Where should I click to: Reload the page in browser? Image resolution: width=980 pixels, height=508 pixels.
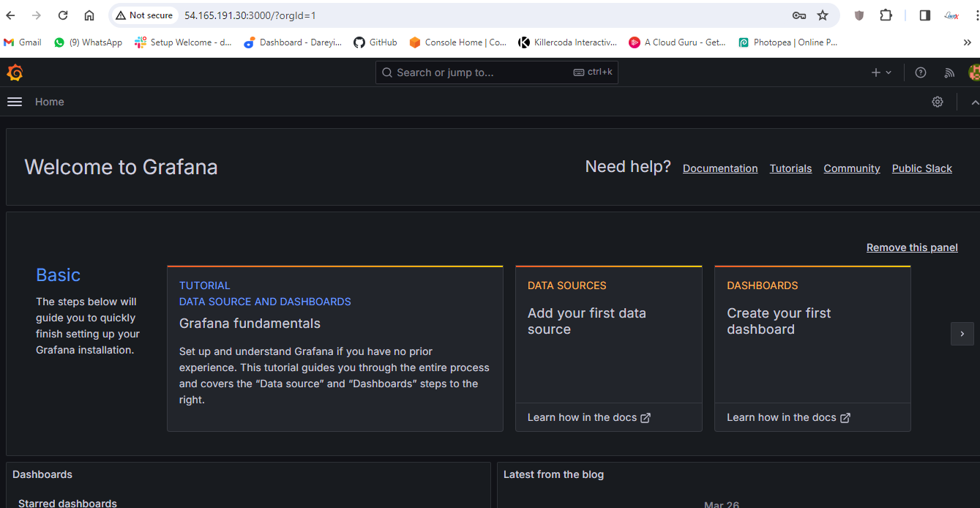(63, 15)
